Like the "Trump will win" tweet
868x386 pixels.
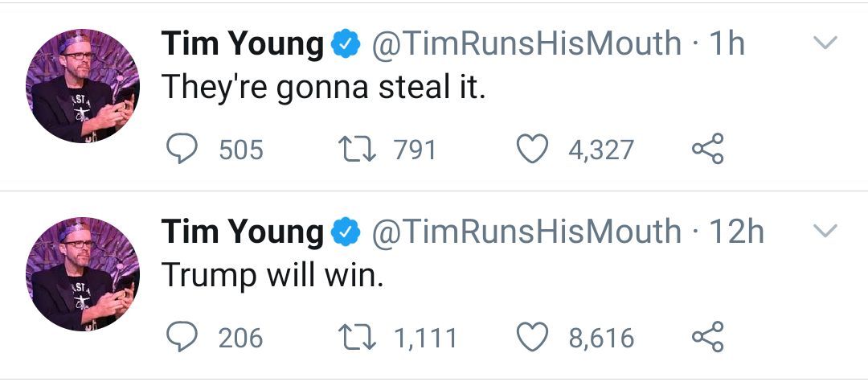[x=531, y=338]
